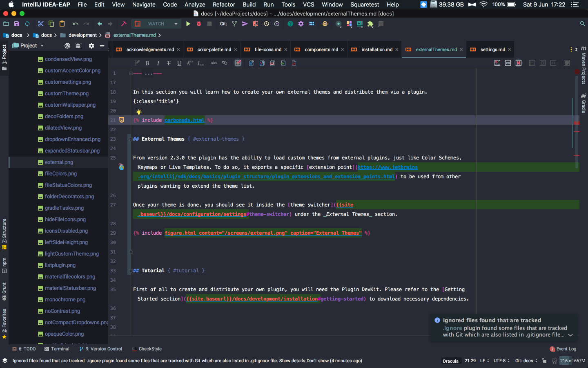The height and width of the screenshot is (368, 588).
Task: Export Markdown to PDF from the editor toolbar
Action: 294,63
